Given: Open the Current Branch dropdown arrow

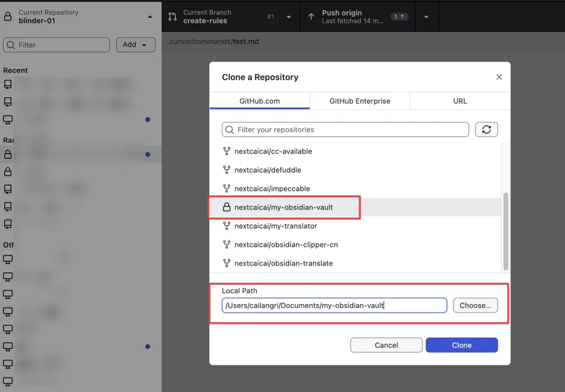Looking at the screenshot, I should (289, 17).
